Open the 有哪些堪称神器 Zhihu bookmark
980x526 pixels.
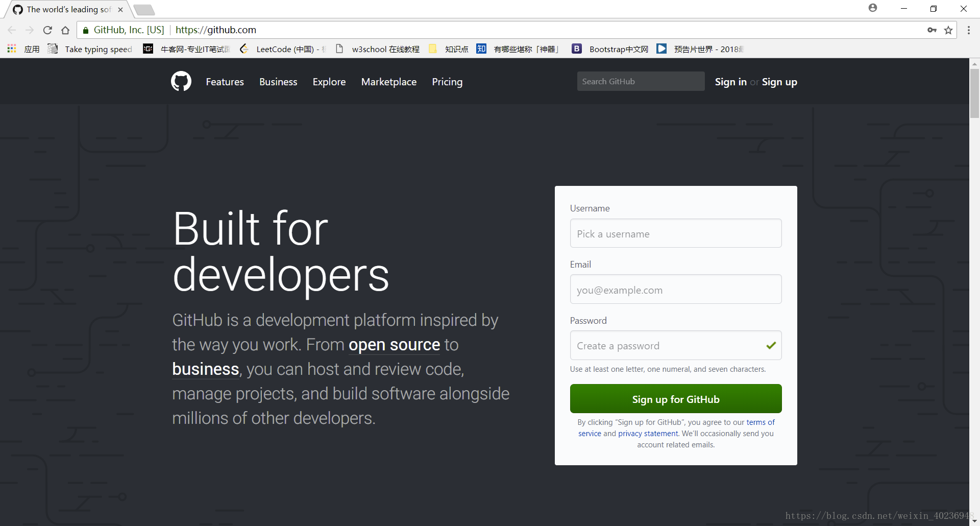[x=518, y=49]
